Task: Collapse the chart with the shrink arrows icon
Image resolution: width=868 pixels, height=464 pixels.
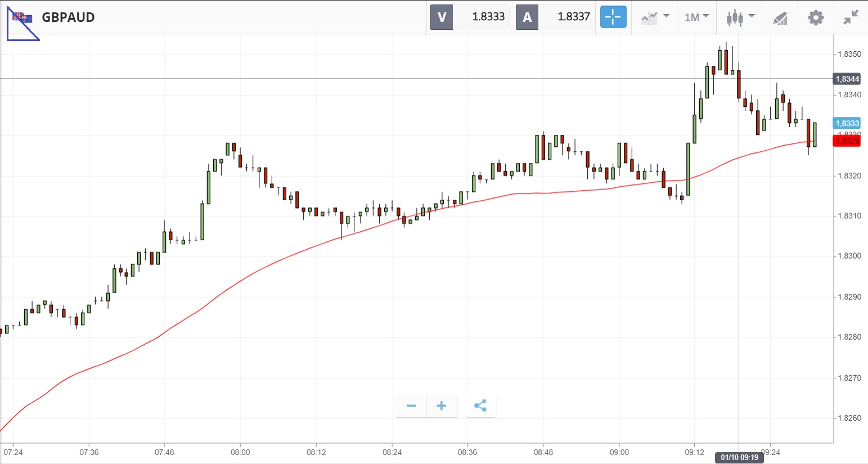Action: click(x=851, y=17)
